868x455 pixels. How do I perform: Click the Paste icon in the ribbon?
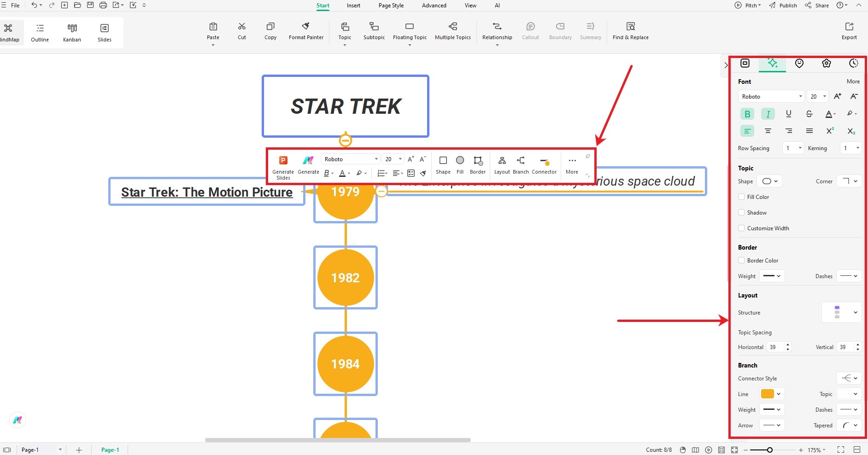tap(213, 27)
